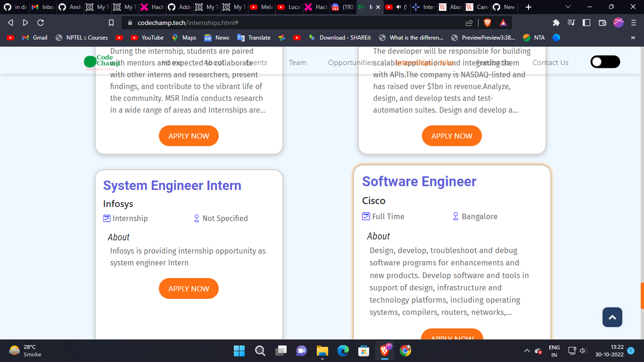The width and height of the screenshot is (644, 362).
Task: Click top-right card APPLY NOW button
Action: [x=452, y=136]
